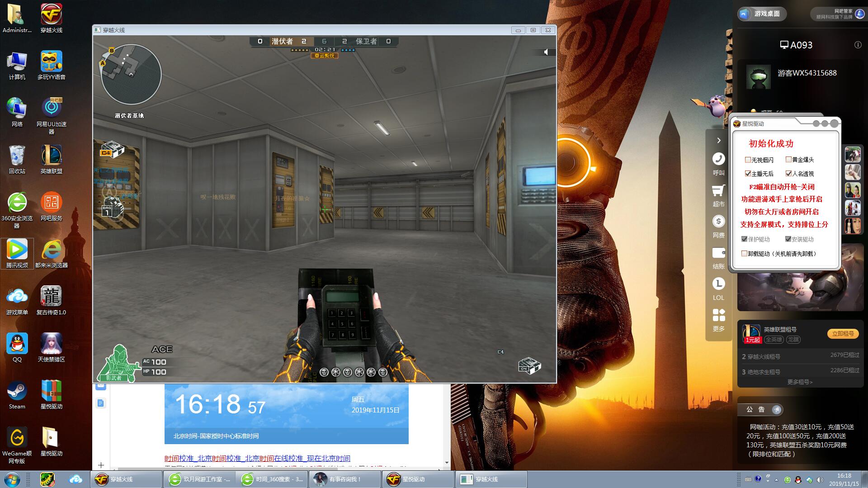Open the 超市 shopping cart icon
Image resolution: width=868 pixels, height=488 pixels.
pyautogui.click(x=719, y=190)
